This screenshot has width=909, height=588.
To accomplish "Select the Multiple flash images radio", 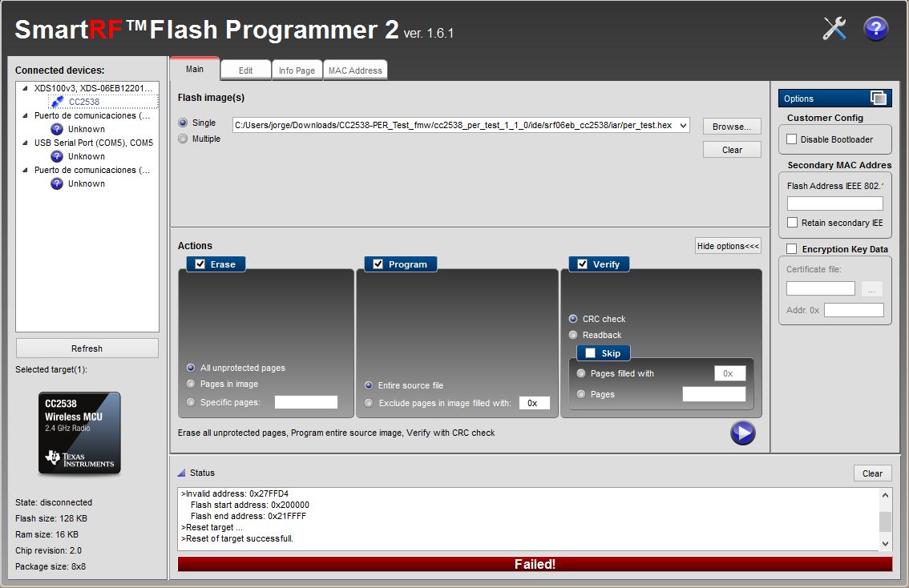I will [x=184, y=139].
